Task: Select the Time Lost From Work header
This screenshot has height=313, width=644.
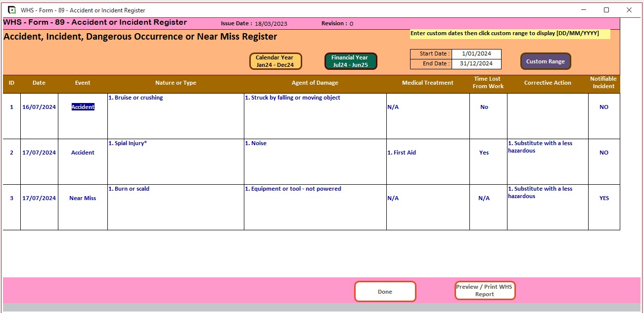Action: click(x=488, y=83)
